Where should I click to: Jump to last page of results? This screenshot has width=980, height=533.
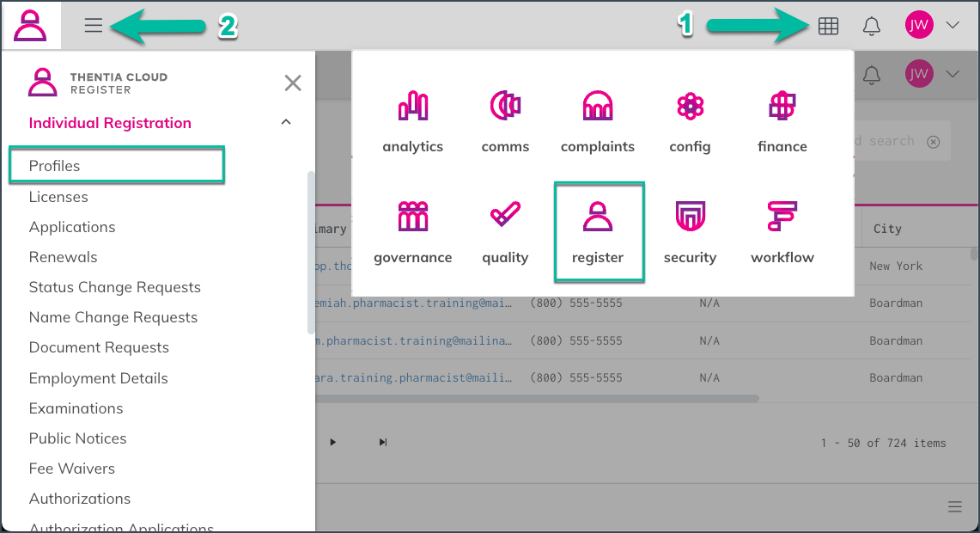click(x=382, y=442)
